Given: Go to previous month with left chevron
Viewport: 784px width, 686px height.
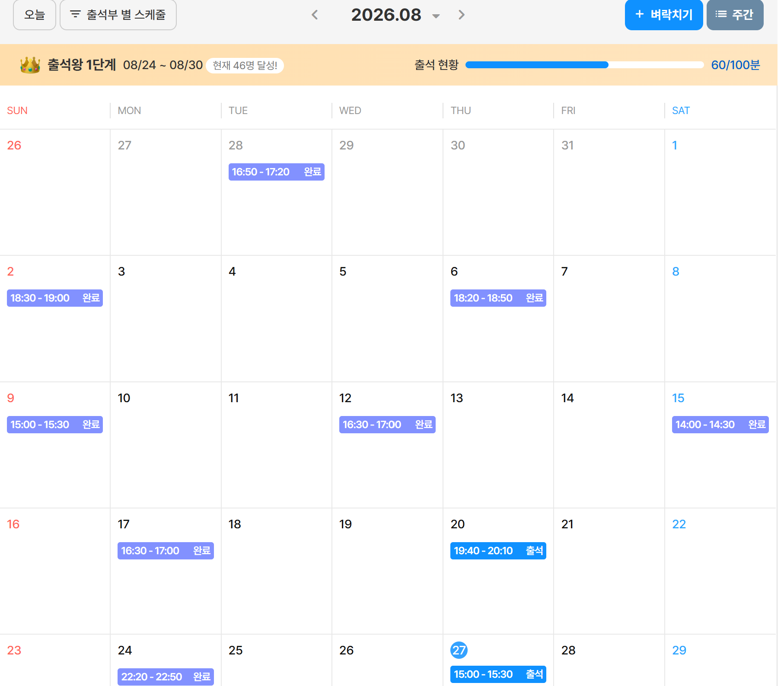Looking at the screenshot, I should coord(315,15).
